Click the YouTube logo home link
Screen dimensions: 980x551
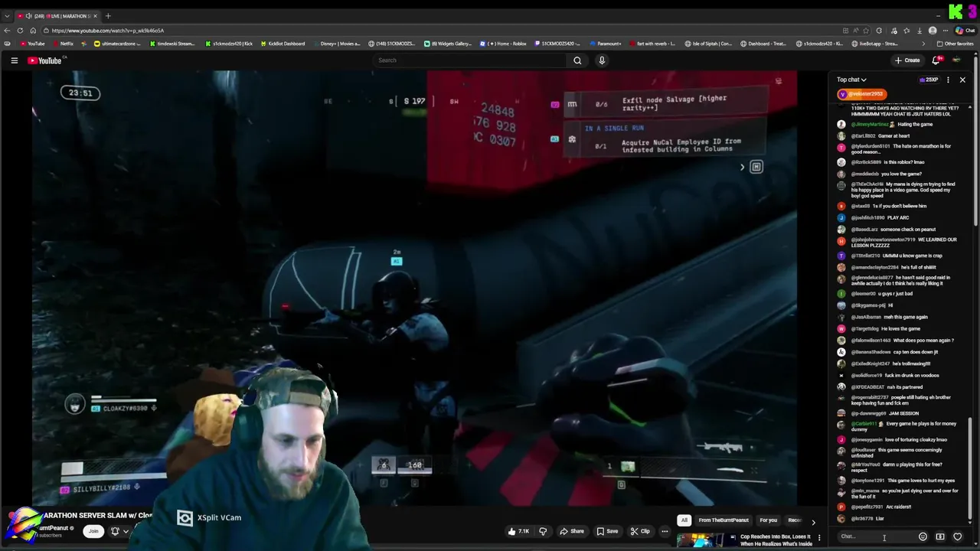tap(44, 60)
